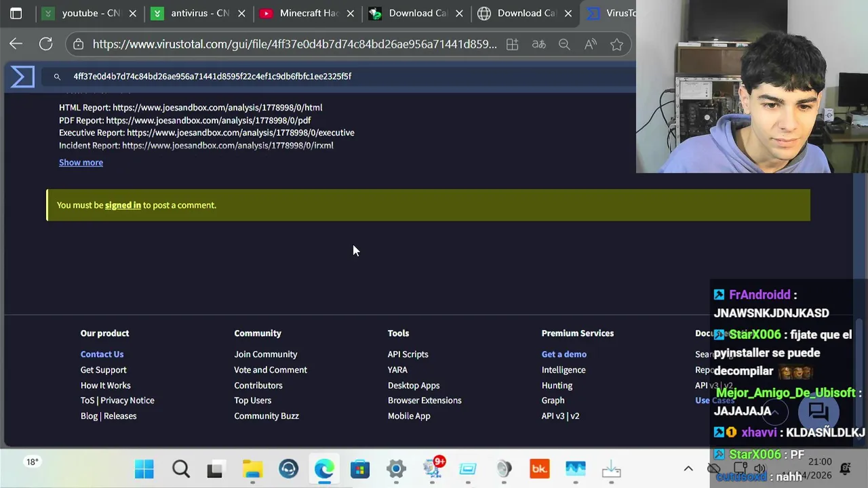
Task: Close the antivirus - CN tab
Action: 241,13
